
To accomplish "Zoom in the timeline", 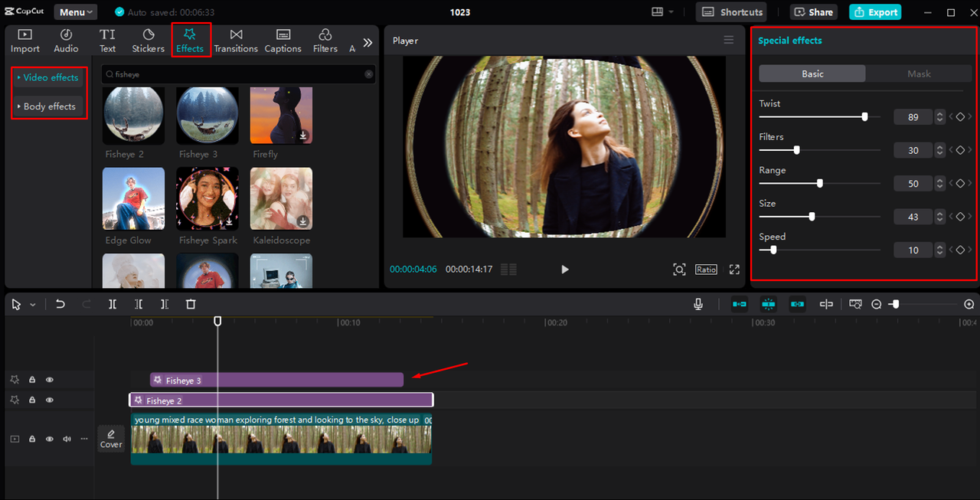I will [969, 304].
